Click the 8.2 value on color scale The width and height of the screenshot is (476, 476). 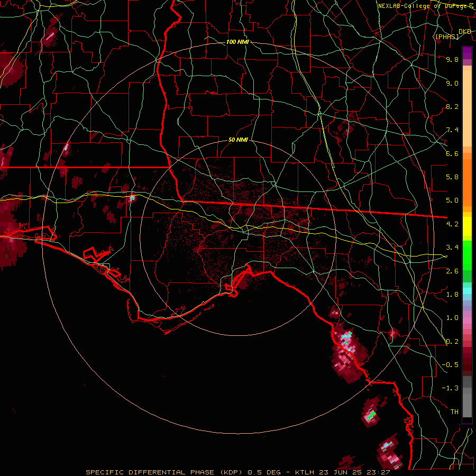click(452, 106)
